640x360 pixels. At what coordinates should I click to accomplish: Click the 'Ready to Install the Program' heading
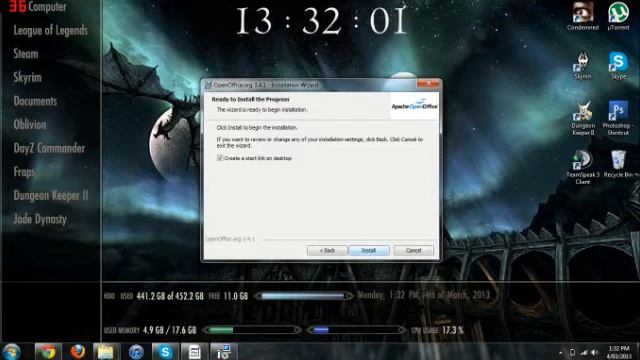(250, 99)
